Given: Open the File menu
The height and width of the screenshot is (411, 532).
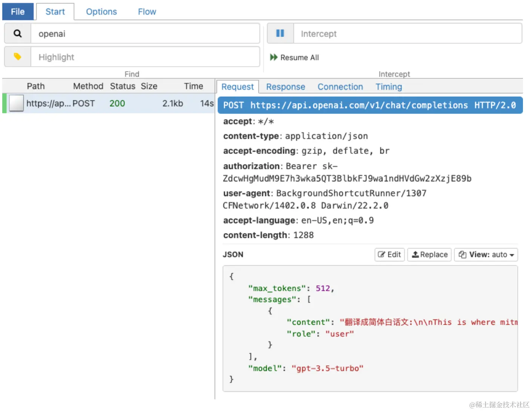Looking at the screenshot, I should click(18, 12).
